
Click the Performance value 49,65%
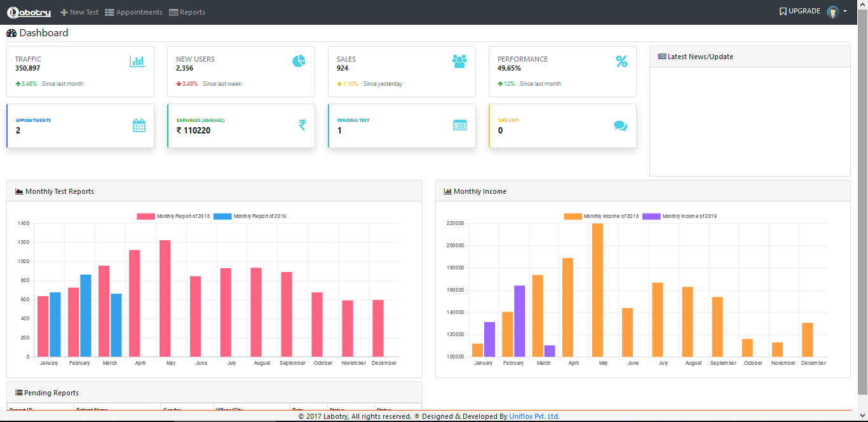[x=509, y=68]
